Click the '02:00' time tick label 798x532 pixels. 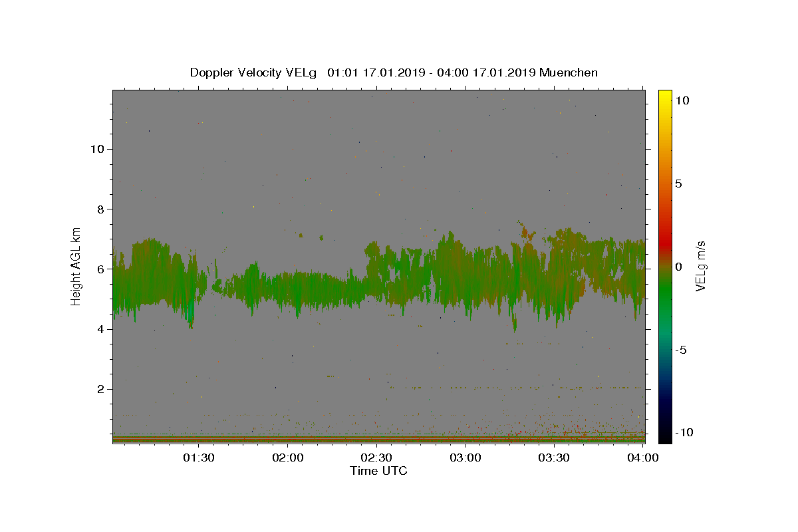pyautogui.click(x=288, y=458)
